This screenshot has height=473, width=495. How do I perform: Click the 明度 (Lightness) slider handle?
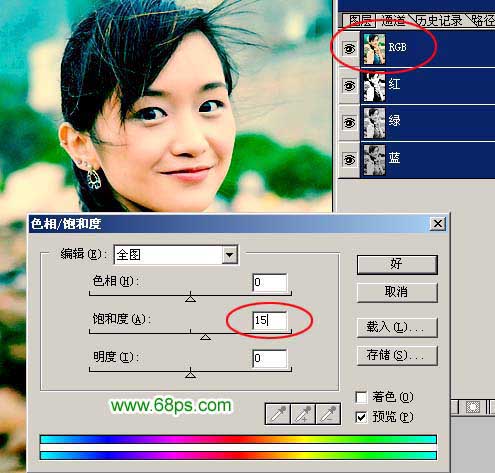(190, 375)
